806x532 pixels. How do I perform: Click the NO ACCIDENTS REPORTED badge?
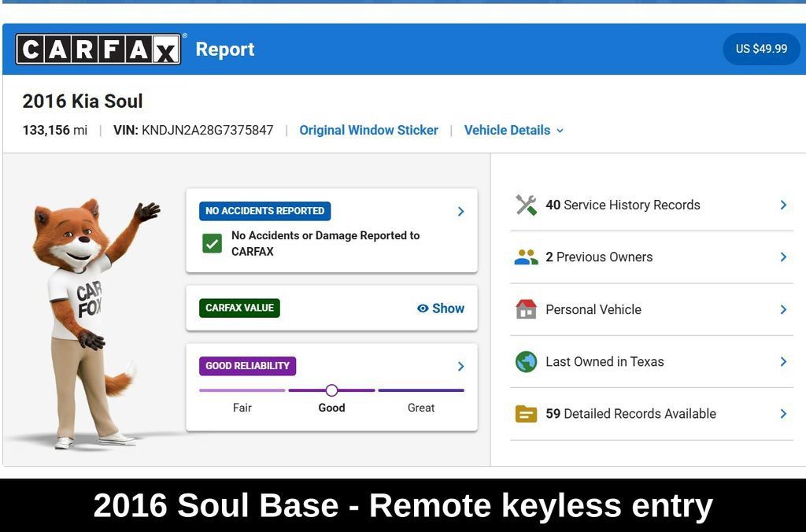(264, 211)
